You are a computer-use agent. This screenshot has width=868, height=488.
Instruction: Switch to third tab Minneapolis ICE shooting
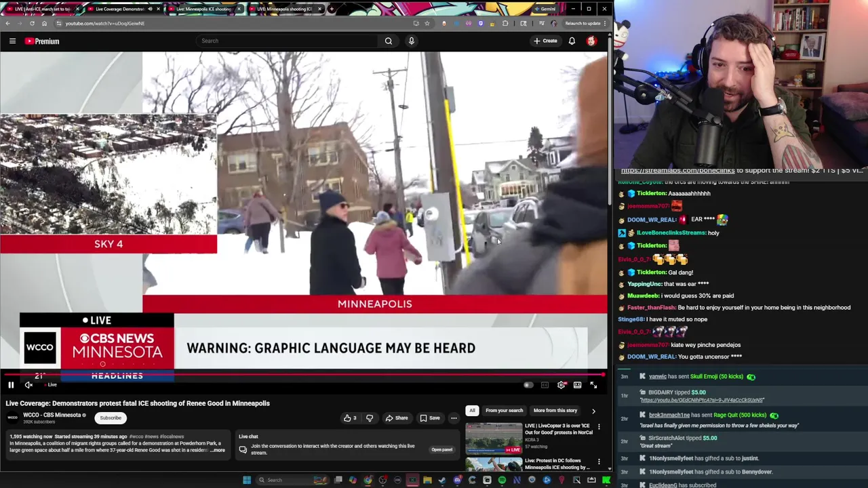tap(203, 9)
